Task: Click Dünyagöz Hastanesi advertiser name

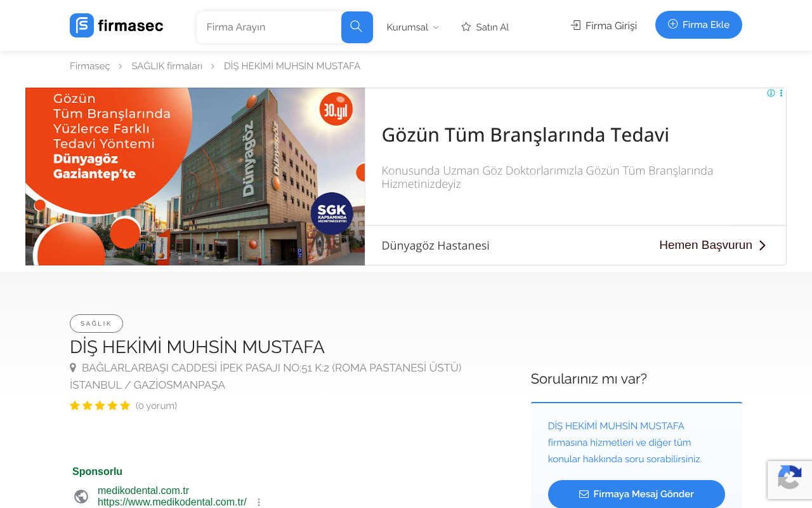Action: 435,246
